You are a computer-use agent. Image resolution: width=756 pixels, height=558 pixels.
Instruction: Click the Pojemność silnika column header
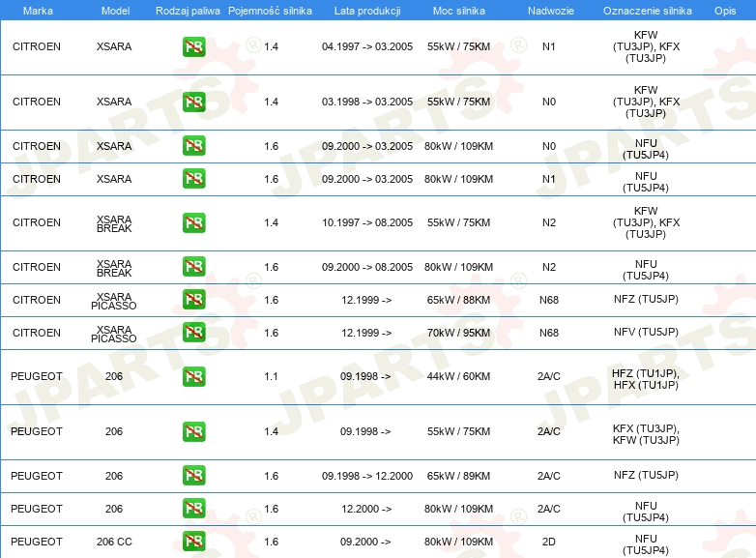click(x=270, y=11)
